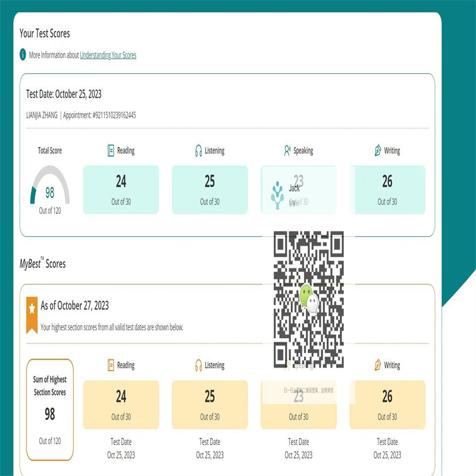Click the info icon beside More Information
Image resolution: width=476 pixels, height=476 pixels.
tap(23, 55)
